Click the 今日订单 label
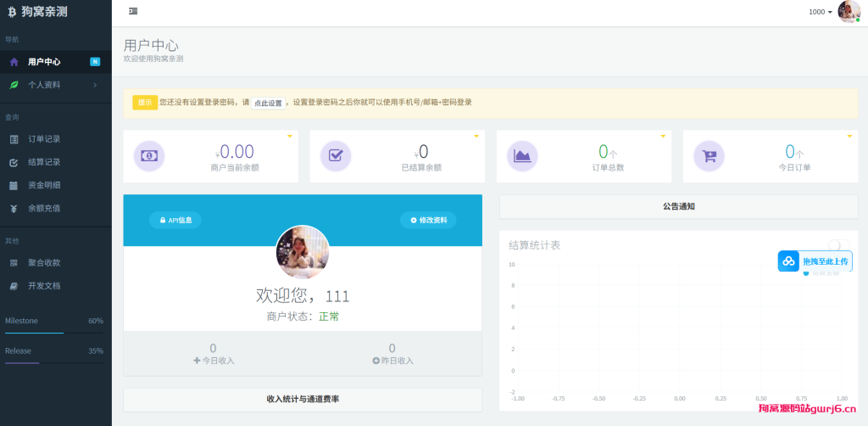This screenshot has width=868, height=426. coord(794,167)
